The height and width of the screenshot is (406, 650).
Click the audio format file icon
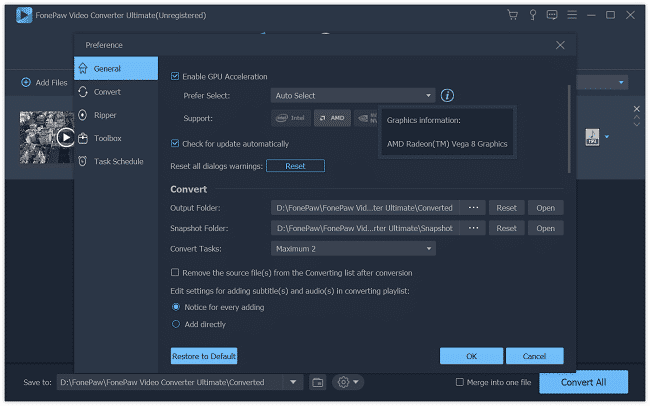pos(592,137)
